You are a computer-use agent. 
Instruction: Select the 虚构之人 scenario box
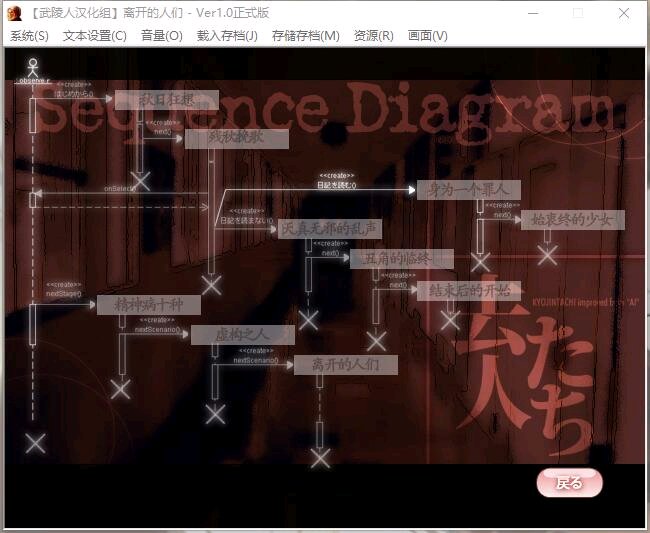(243, 335)
